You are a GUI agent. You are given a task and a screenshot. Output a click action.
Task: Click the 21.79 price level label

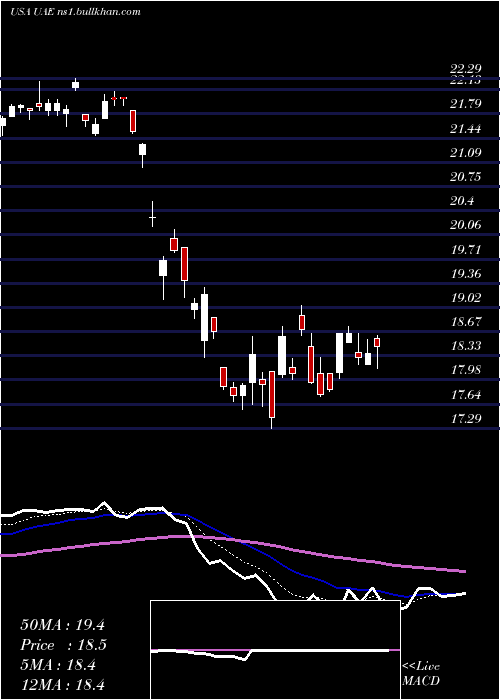(x=466, y=104)
